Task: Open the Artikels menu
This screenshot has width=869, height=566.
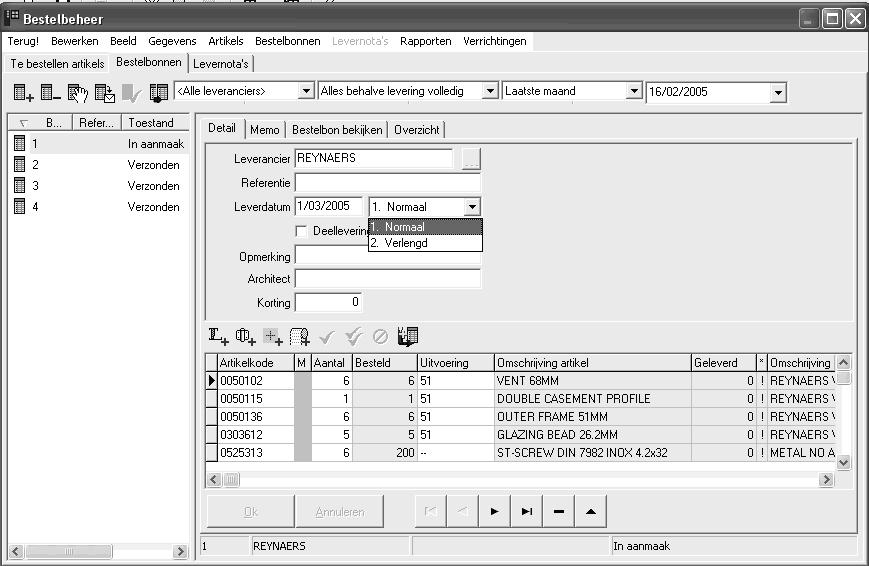Action: point(226,41)
